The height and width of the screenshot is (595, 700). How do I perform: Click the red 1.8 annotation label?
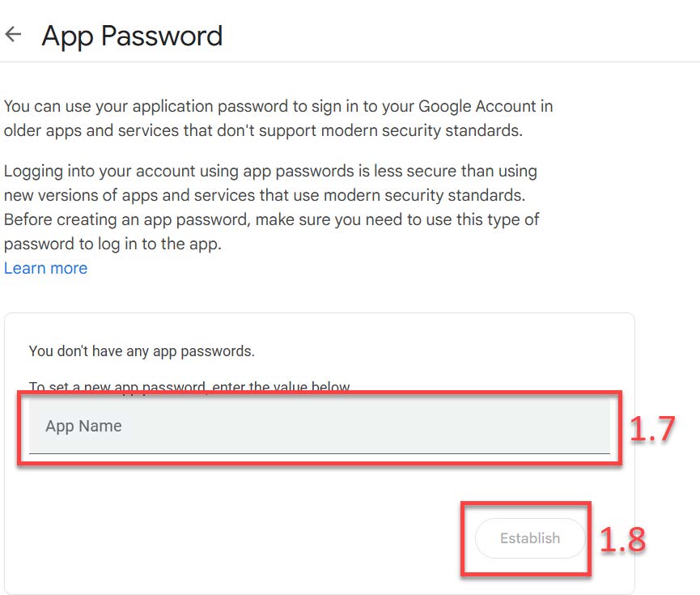pos(622,540)
